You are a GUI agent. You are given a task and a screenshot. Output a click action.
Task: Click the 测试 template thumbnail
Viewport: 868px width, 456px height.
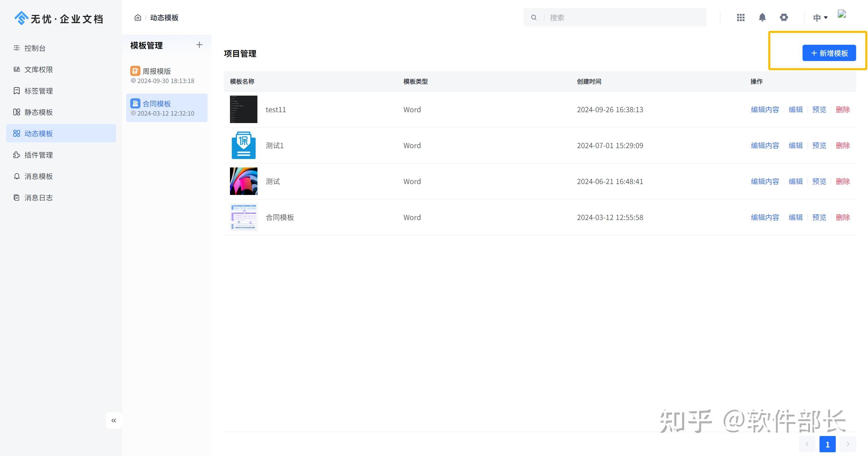[x=244, y=181]
